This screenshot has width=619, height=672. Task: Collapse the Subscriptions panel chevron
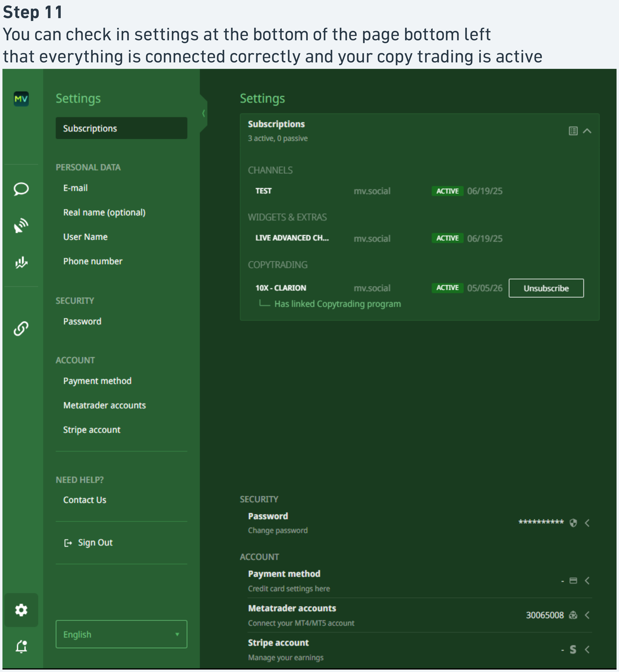[x=587, y=131]
